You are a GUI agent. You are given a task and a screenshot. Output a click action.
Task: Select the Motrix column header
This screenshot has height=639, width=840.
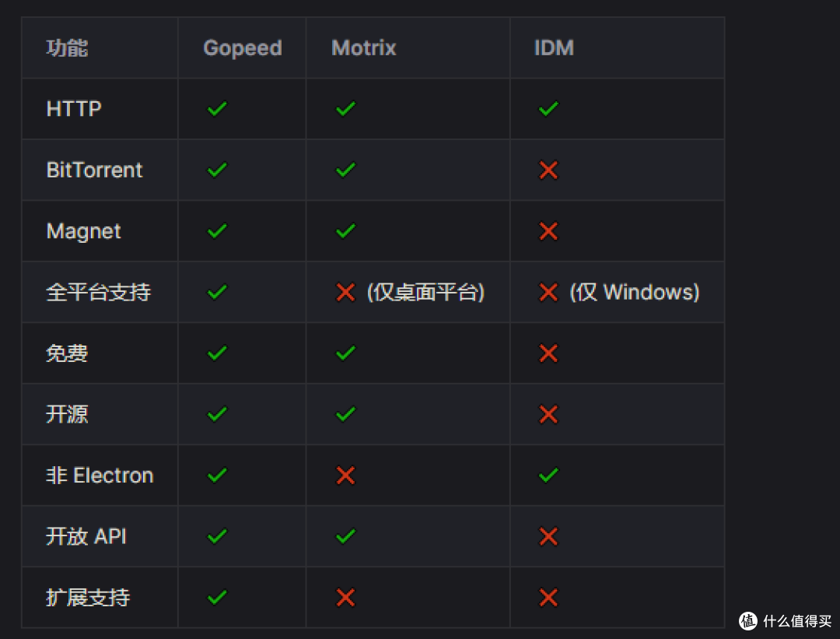point(364,48)
